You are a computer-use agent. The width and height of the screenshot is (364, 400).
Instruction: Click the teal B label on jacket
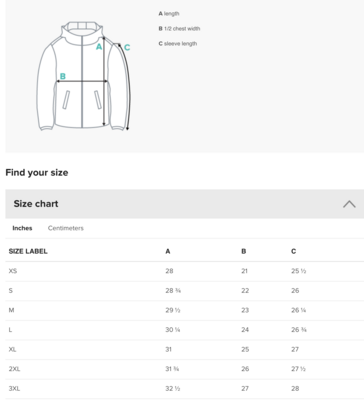pyautogui.click(x=63, y=76)
